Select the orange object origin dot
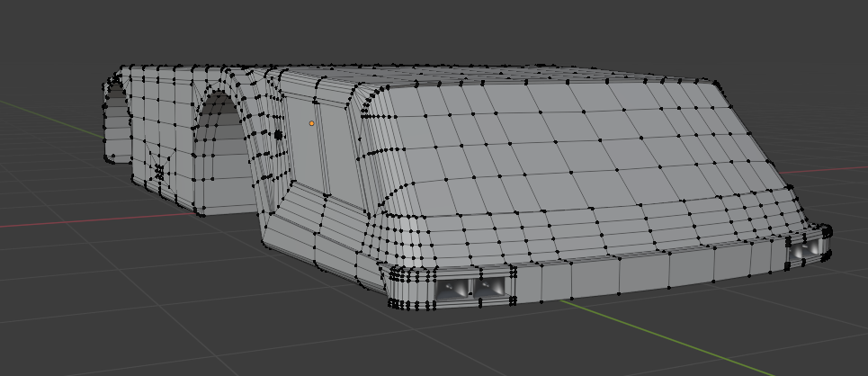Viewport: 868px width, 376px height. point(311,123)
